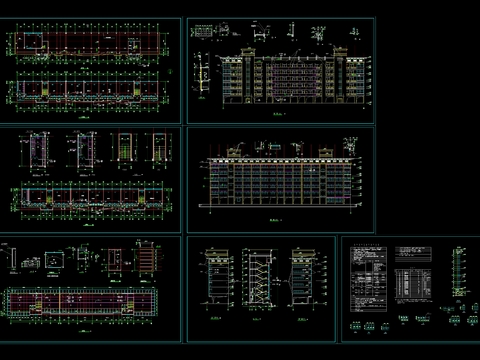Viewport: 480px width, 360px height.
Task: Select the upper floor plan on the first sheet
Action: (x=87, y=44)
